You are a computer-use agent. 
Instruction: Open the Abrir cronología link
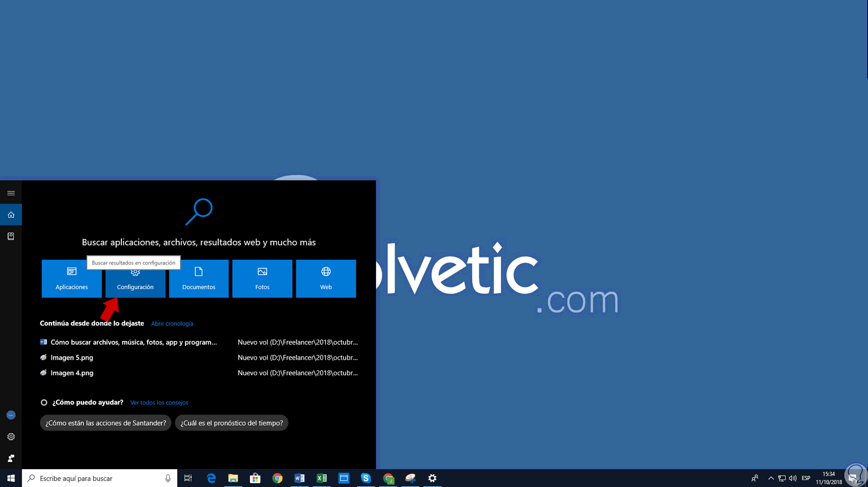(x=172, y=324)
